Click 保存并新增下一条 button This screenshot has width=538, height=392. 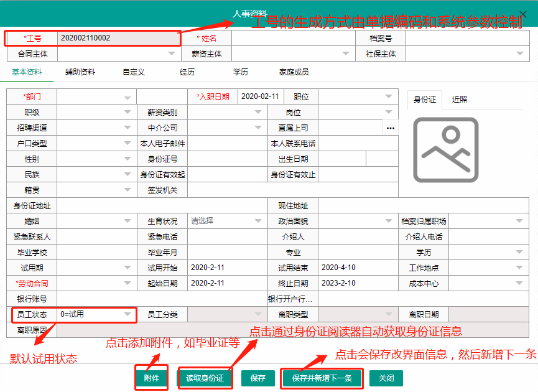(x=322, y=378)
